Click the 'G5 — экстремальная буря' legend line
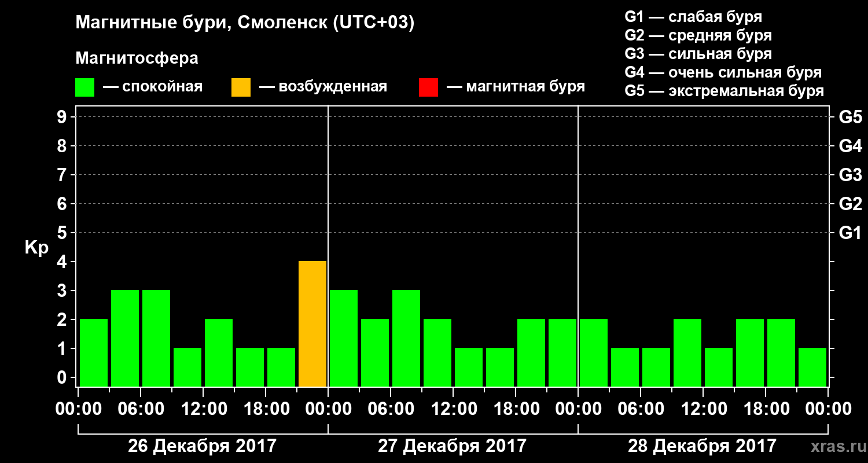 click(724, 91)
